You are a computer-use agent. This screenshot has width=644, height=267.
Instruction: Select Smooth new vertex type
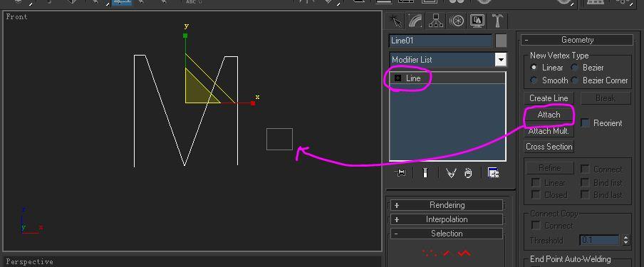(x=534, y=80)
